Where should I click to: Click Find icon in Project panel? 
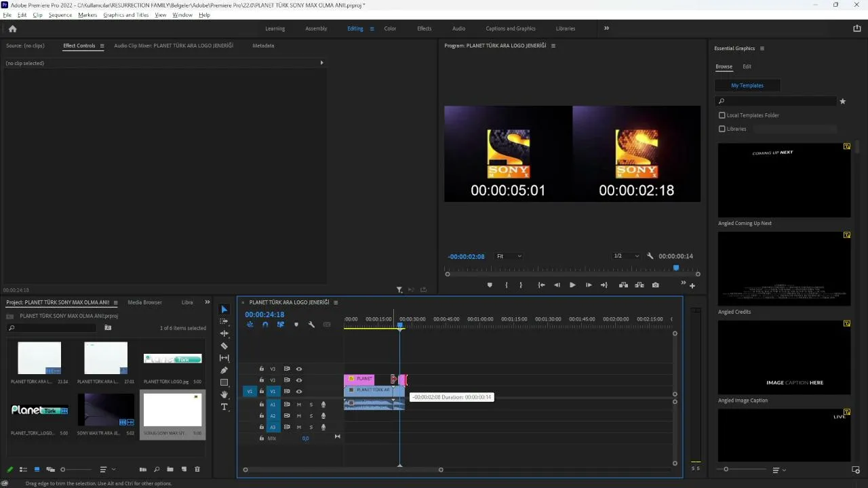157,469
